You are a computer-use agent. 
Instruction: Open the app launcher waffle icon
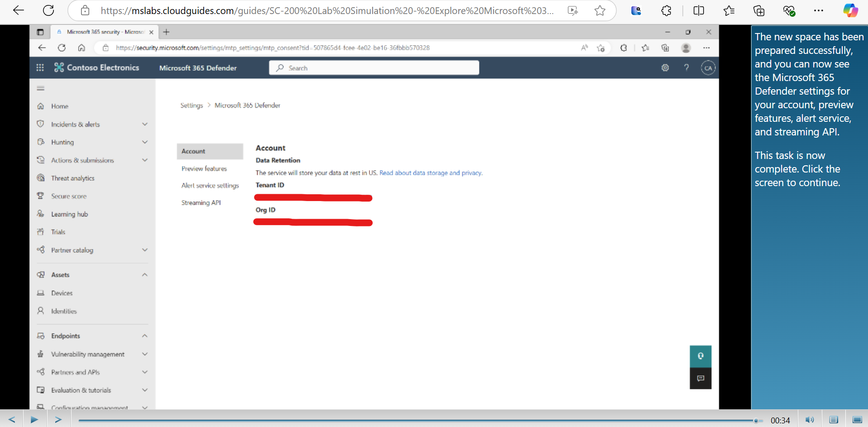(40, 67)
